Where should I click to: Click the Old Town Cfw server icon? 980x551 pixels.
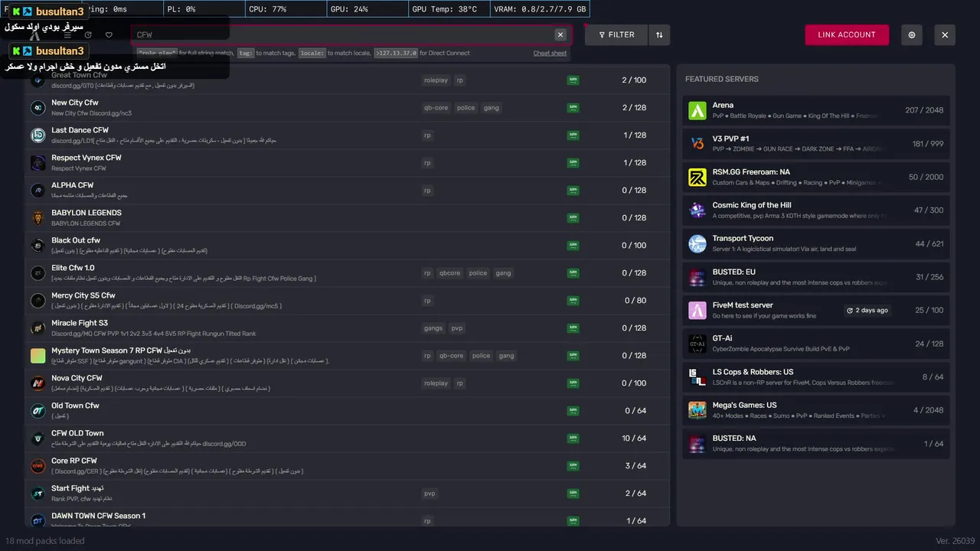(x=38, y=411)
